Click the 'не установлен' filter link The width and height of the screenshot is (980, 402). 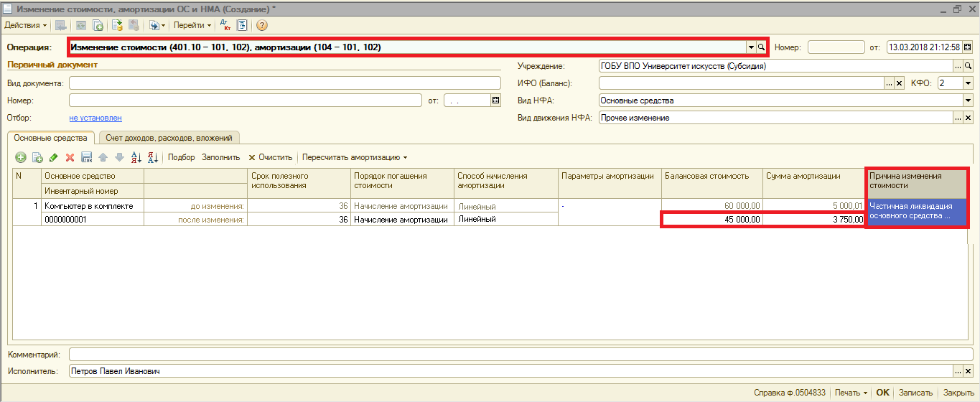tap(95, 118)
